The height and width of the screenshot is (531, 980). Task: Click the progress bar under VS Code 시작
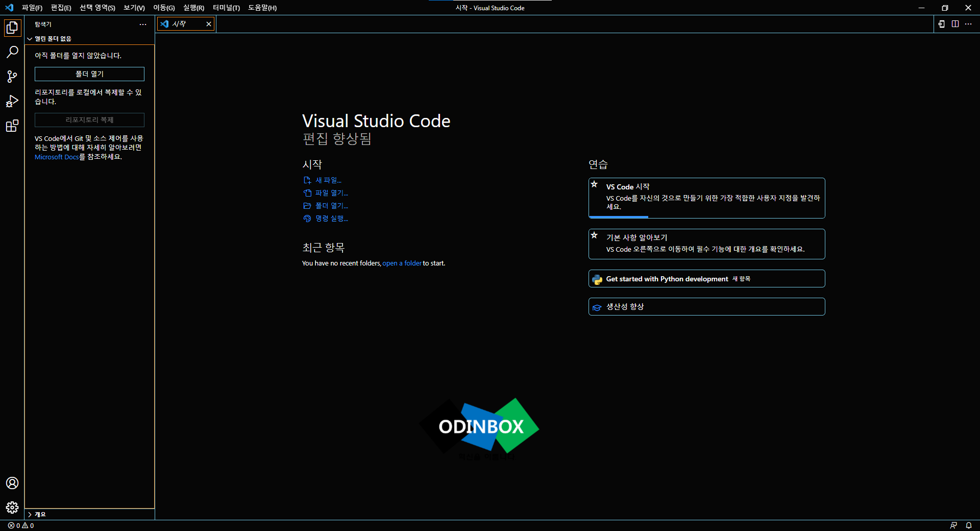coord(707,217)
